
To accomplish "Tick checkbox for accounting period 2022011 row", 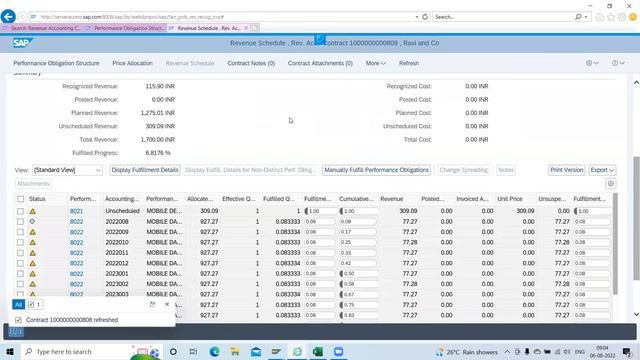I will pos(20,253).
